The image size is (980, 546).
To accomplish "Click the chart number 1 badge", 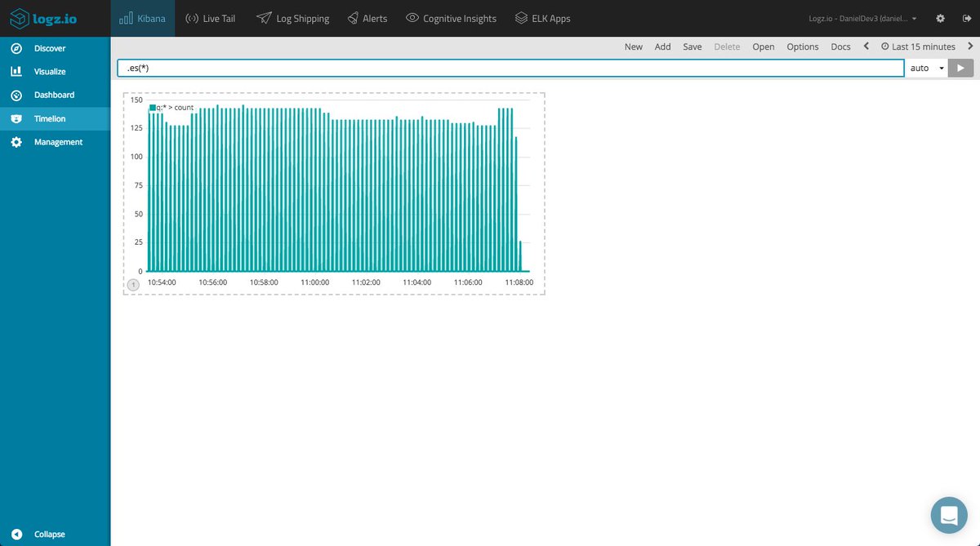I will point(133,284).
